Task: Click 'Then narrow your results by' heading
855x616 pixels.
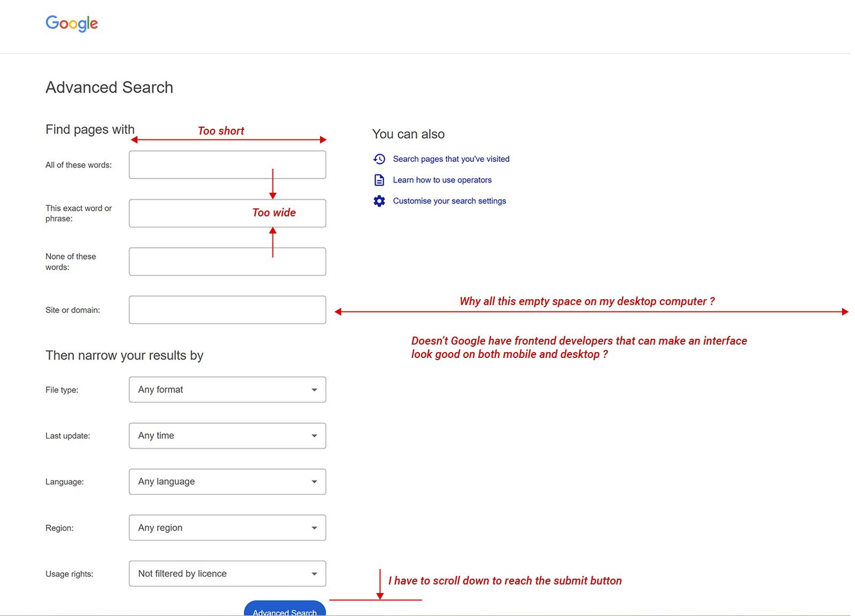Action: tap(125, 356)
